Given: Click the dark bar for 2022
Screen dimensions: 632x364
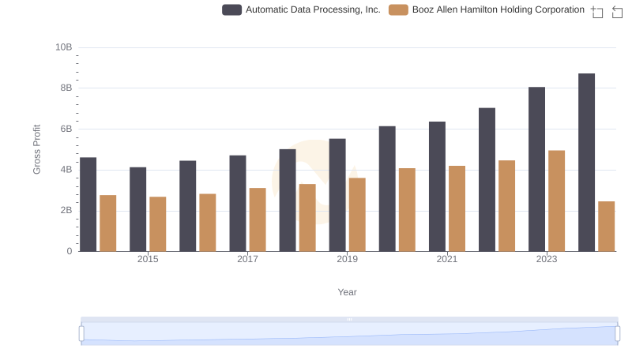Looking at the screenshot, I should coord(487,179).
